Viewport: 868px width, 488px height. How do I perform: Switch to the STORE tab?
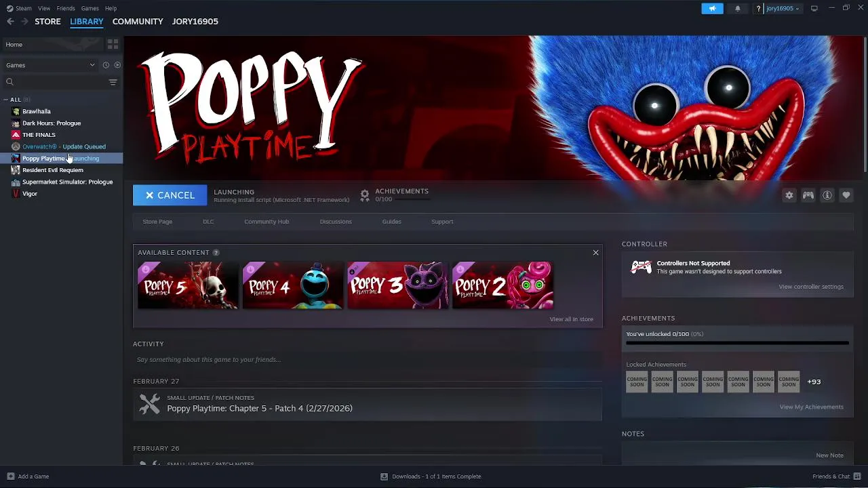click(x=47, y=22)
